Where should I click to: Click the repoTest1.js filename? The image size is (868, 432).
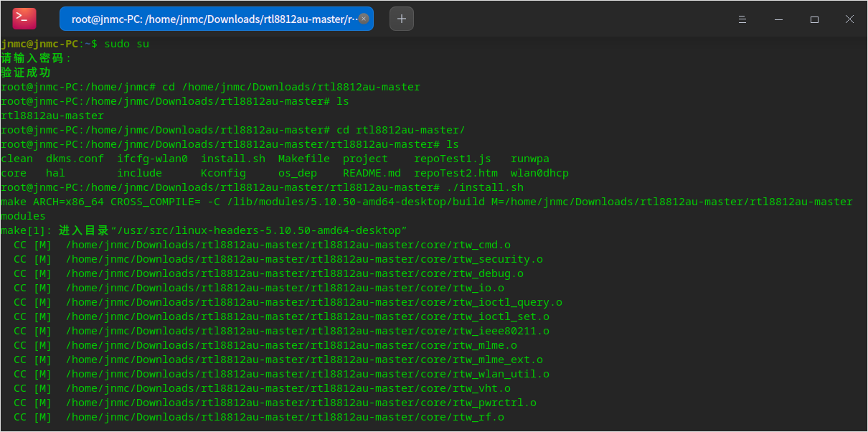(x=452, y=159)
